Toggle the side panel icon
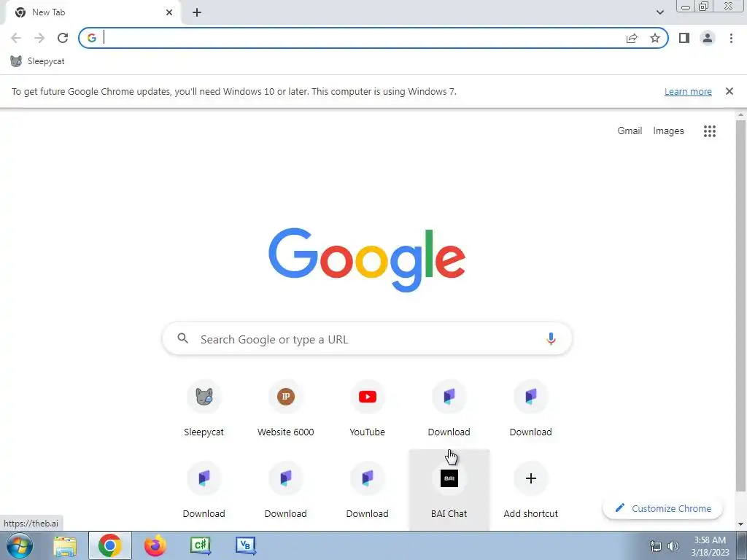Screen dimensions: 747x560 tap(684, 38)
